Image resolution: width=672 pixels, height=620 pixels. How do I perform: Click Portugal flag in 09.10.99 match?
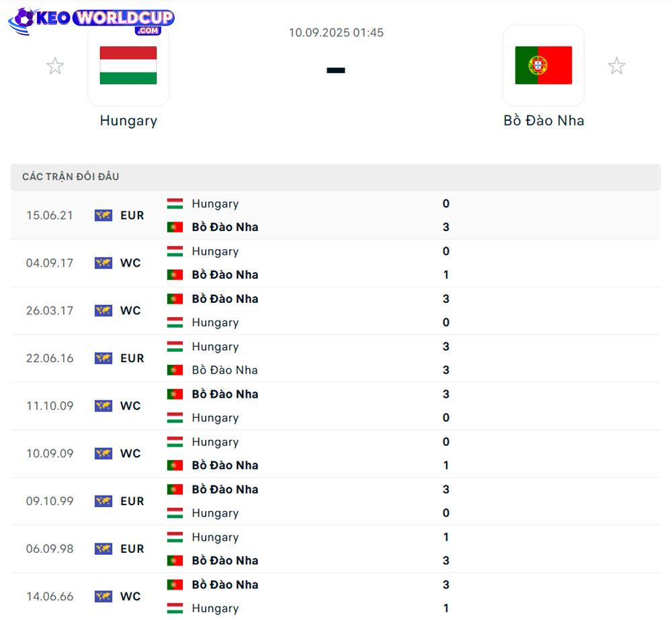175,489
